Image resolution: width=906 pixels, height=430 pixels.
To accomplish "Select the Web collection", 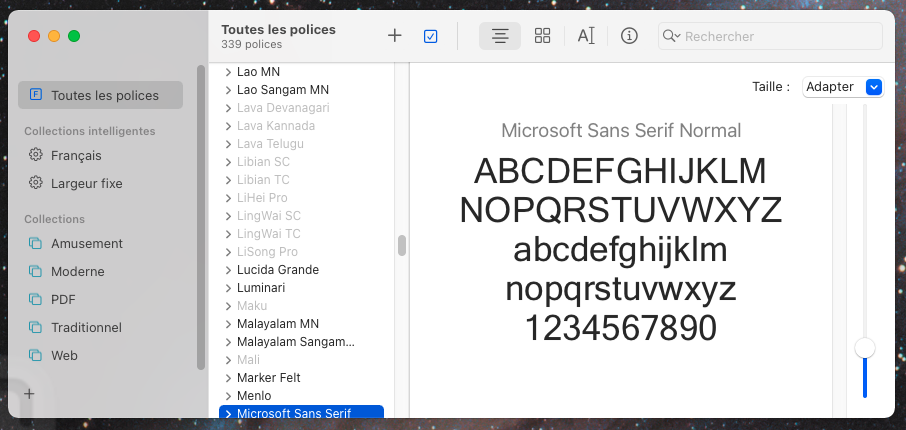I will click(x=64, y=355).
